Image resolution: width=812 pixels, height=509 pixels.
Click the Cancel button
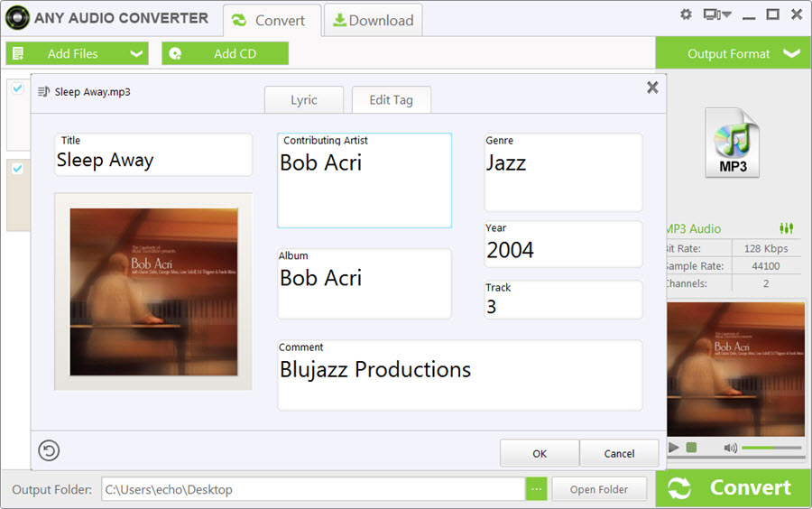[619, 453]
